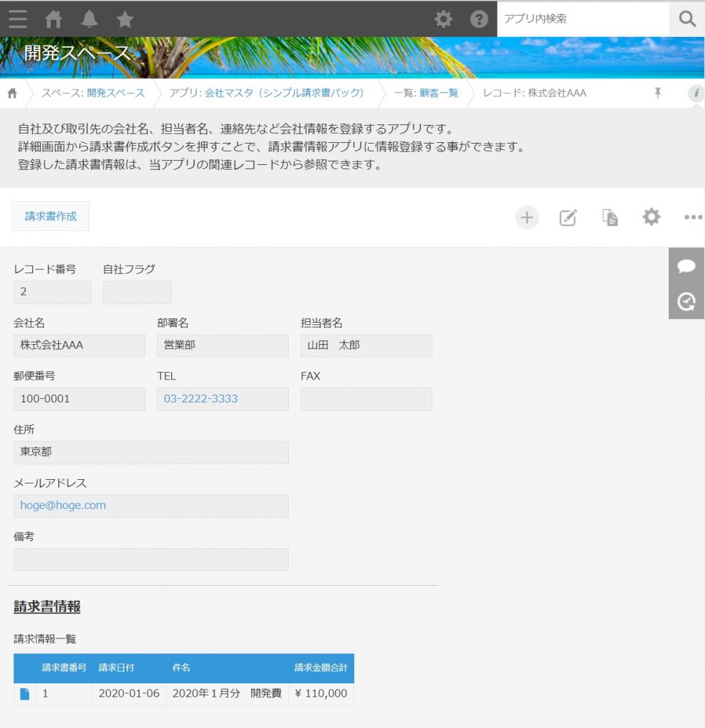Click the empty FAX field

[366, 399]
